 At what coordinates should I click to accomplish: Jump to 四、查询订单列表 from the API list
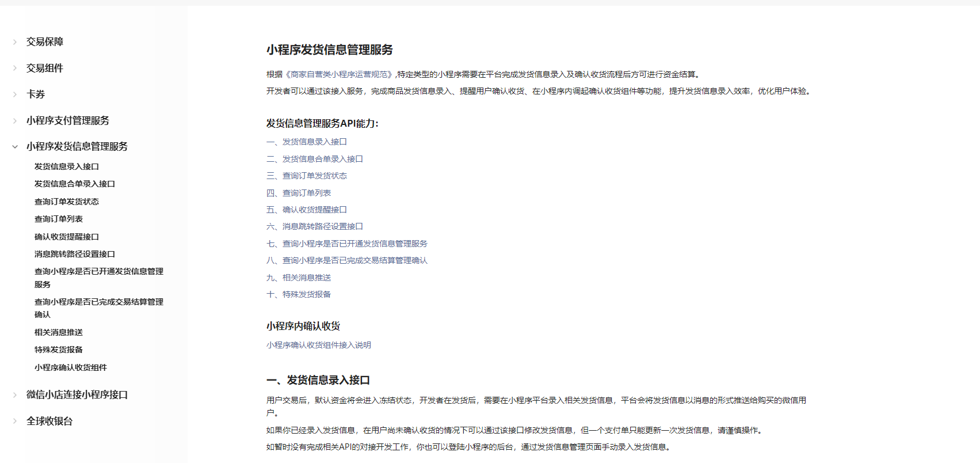tap(299, 193)
